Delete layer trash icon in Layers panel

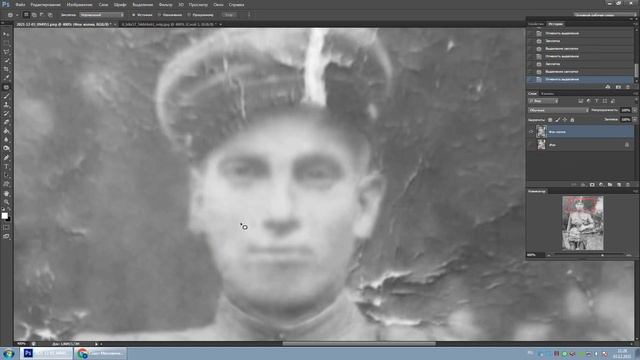(x=628, y=185)
